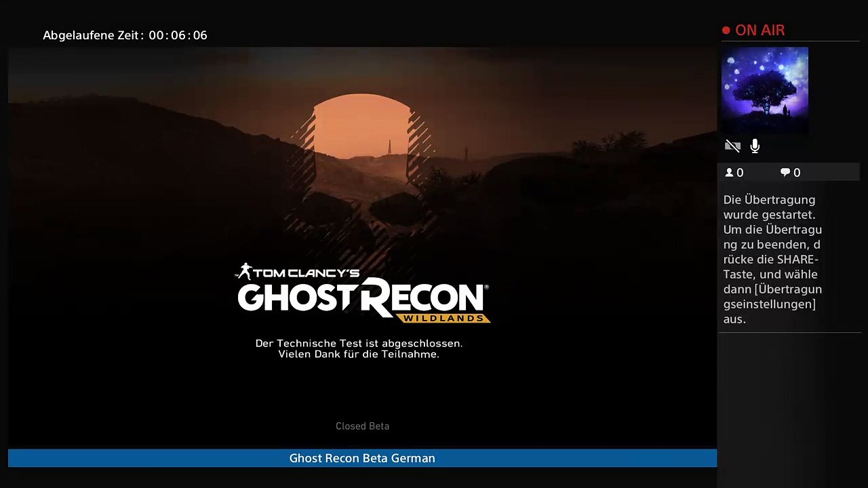868x488 pixels.
Task: Click the "Closed Beta" text
Action: [x=362, y=426]
